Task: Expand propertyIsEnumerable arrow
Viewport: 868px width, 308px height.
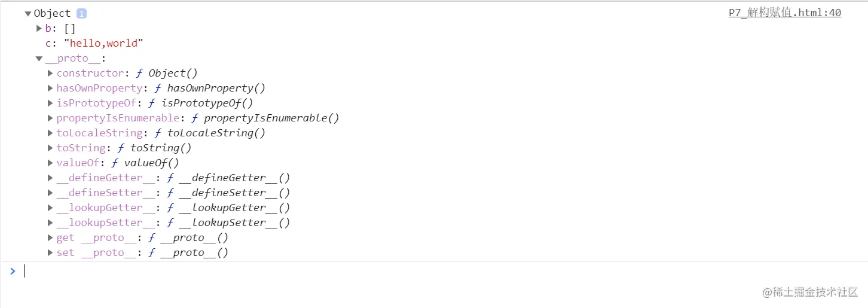Action: pos(50,118)
